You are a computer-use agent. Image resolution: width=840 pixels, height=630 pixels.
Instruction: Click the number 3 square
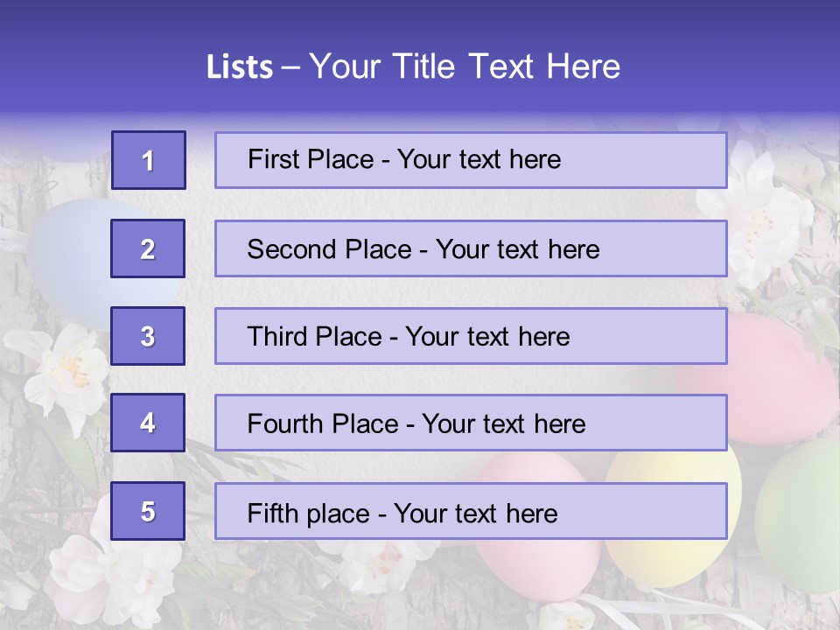pos(148,336)
